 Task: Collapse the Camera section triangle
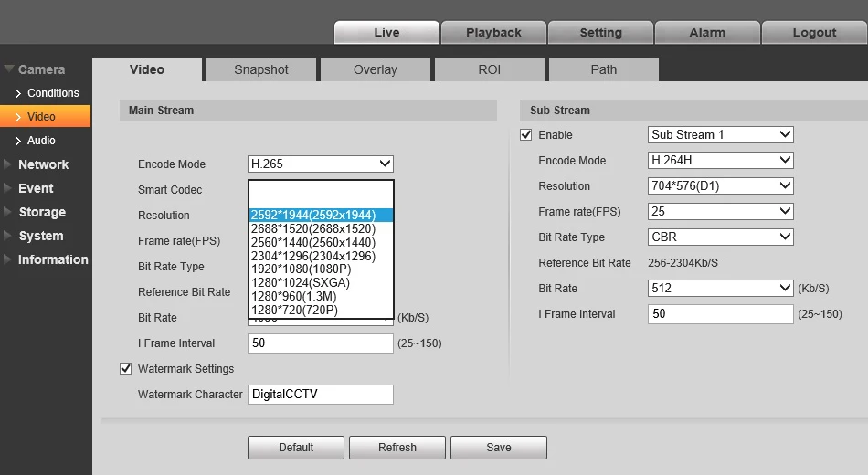pos(8,69)
